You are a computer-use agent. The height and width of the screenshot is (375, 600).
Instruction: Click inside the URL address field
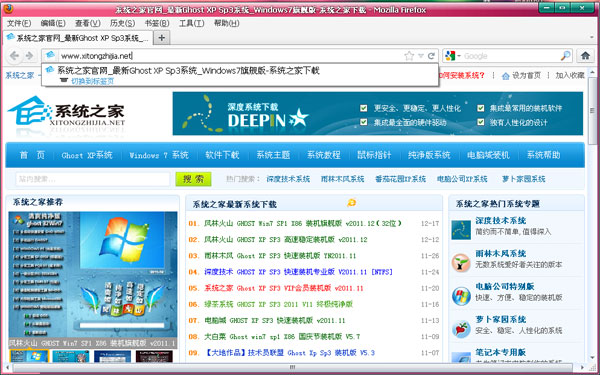click(x=230, y=56)
